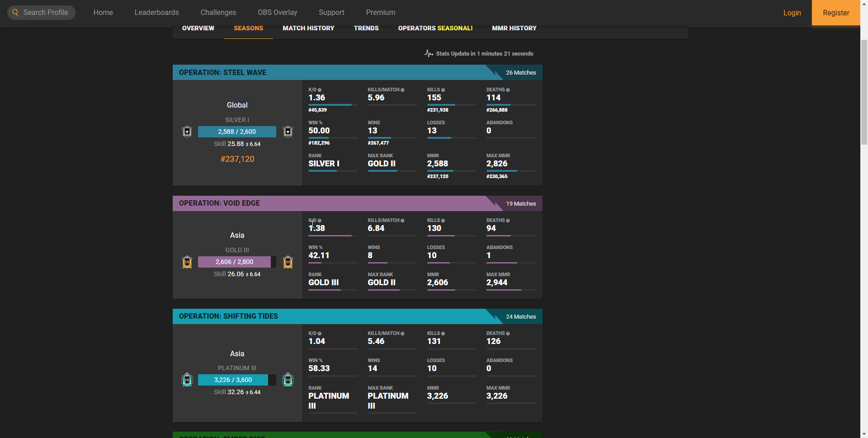Open Leaderboards from the top navigation
Image resolution: width=868 pixels, height=438 pixels.
[x=156, y=13]
